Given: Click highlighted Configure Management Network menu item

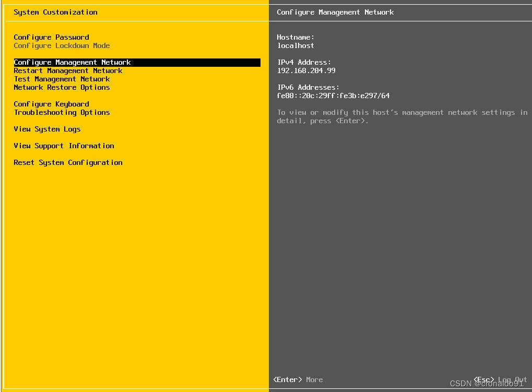Looking at the screenshot, I should tap(72, 62).
